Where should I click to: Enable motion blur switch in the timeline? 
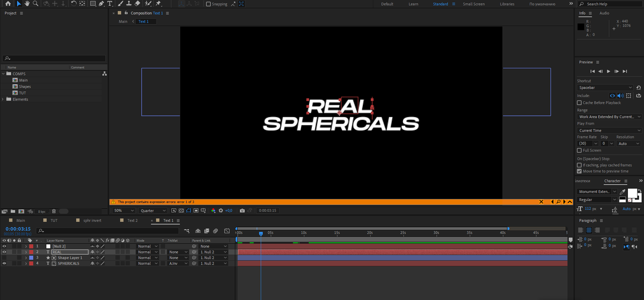215,231
